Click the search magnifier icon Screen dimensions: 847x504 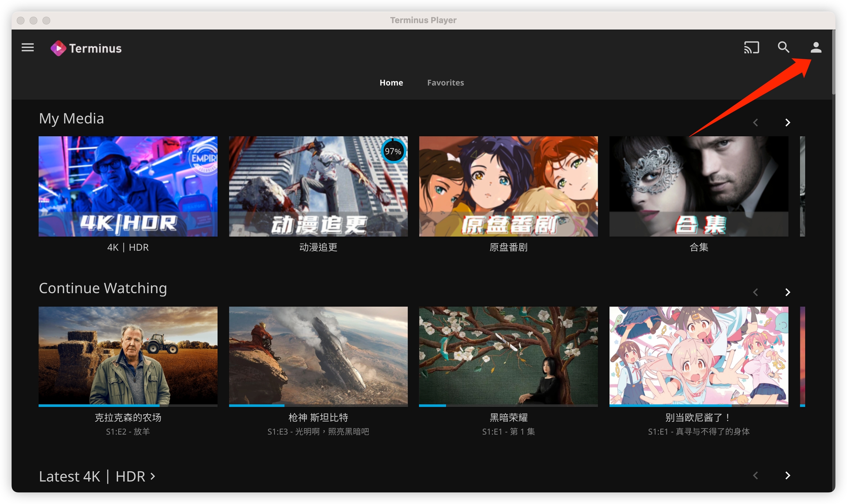(x=783, y=48)
